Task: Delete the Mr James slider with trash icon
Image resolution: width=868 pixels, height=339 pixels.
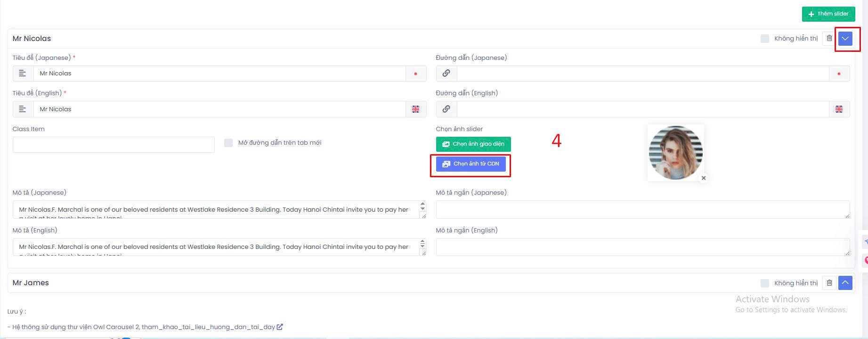Action: [829, 283]
